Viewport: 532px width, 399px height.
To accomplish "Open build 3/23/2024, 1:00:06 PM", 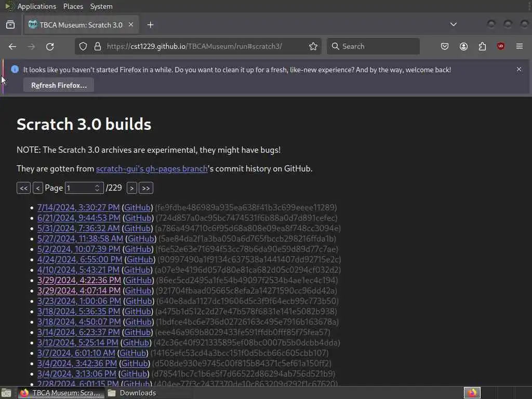I will [x=79, y=301].
